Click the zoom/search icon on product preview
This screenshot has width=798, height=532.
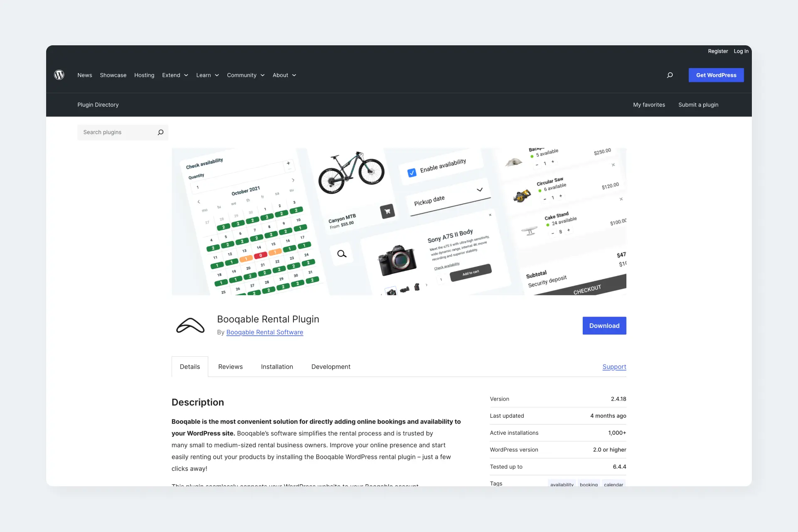click(x=341, y=254)
